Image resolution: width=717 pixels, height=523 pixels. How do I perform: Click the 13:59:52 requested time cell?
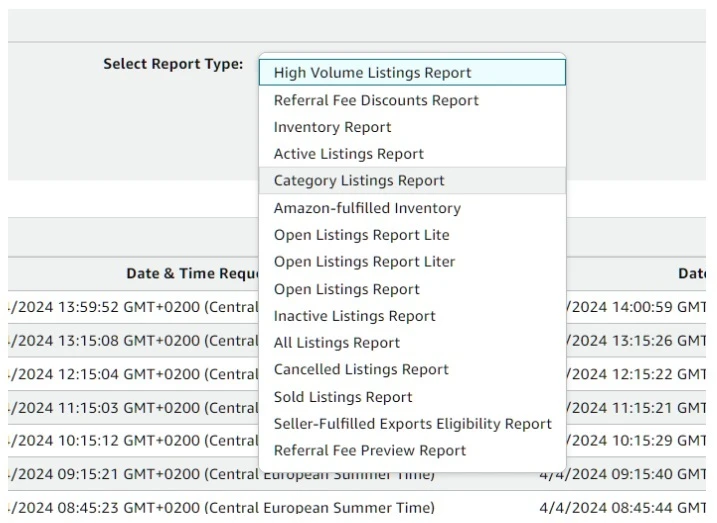click(134, 307)
